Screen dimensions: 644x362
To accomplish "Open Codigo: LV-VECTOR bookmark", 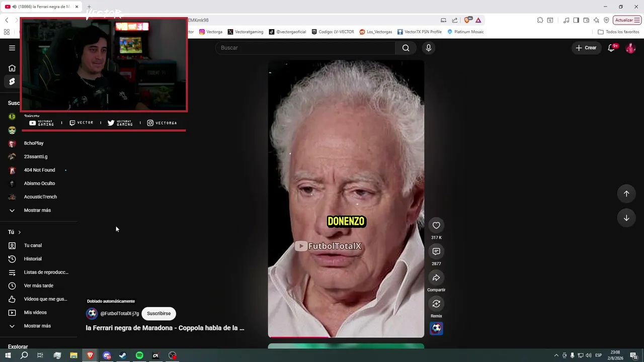I will click(x=333, y=32).
